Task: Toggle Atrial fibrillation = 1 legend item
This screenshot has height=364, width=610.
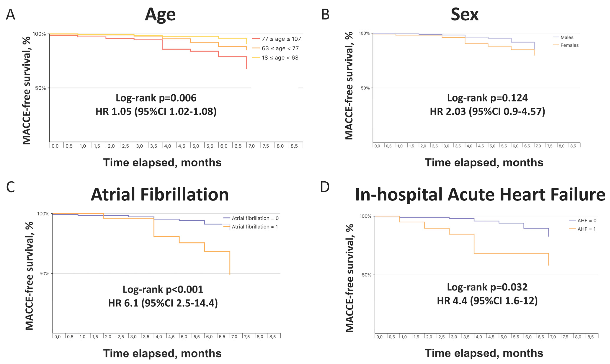Action: pyautogui.click(x=250, y=227)
